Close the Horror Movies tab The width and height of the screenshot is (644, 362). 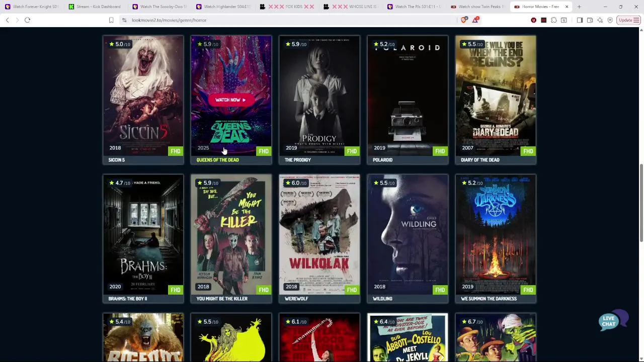[x=567, y=7]
